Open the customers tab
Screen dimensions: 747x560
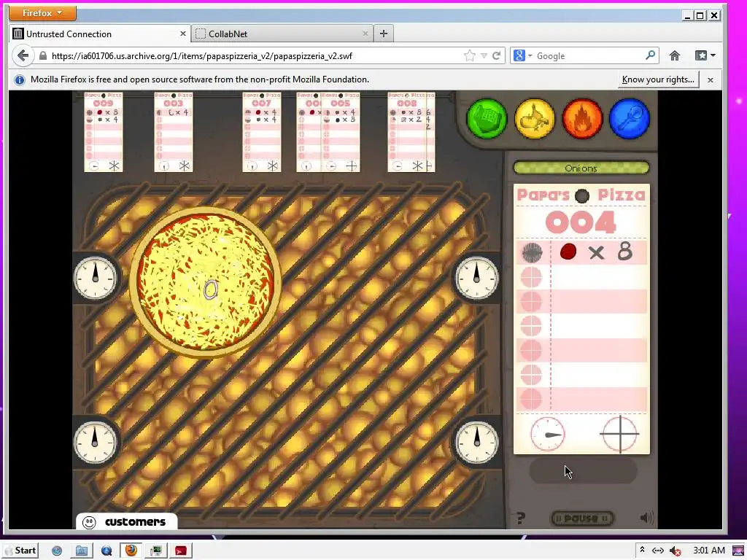[127, 521]
